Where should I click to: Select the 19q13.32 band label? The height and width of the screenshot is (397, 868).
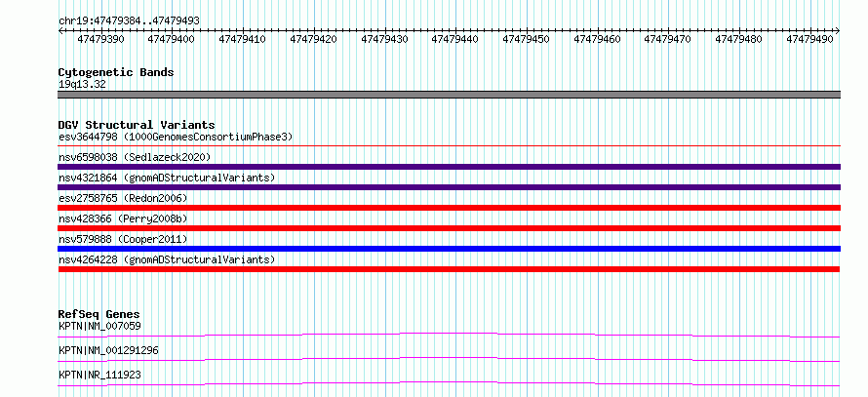tap(83, 85)
